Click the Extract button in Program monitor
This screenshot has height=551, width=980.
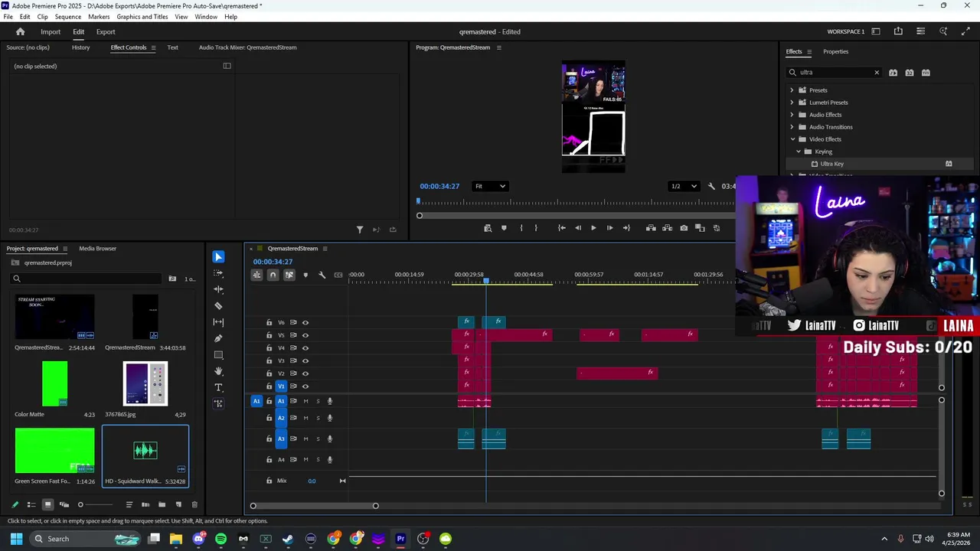(667, 228)
